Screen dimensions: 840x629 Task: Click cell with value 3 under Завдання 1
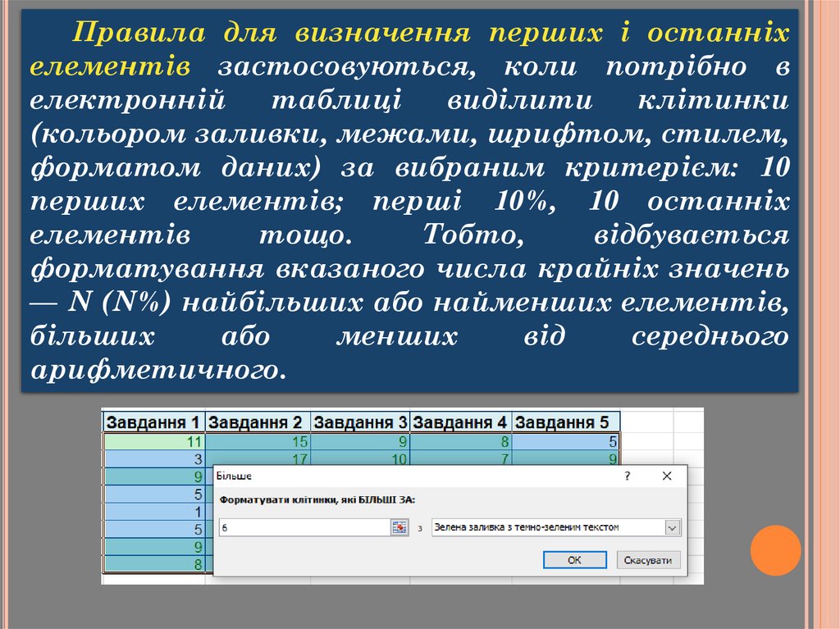click(x=153, y=459)
